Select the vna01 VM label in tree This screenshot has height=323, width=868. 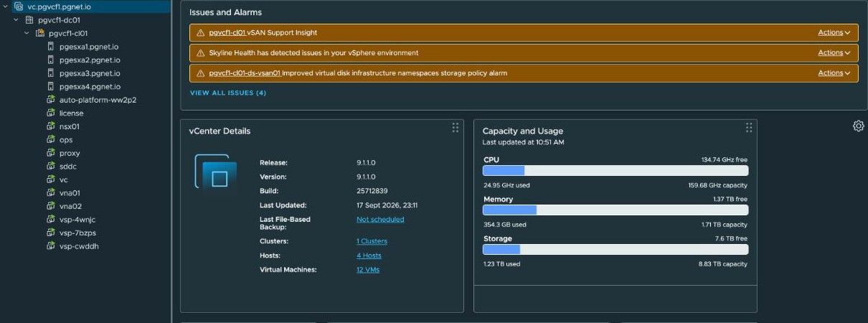point(71,192)
